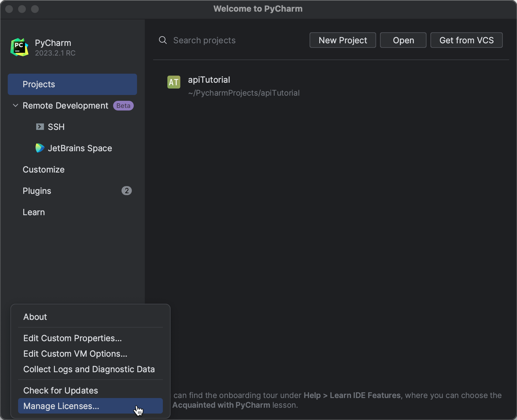The width and height of the screenshot is (517, 420).
Task: Select the SSH connection icon
Action: 40,127
